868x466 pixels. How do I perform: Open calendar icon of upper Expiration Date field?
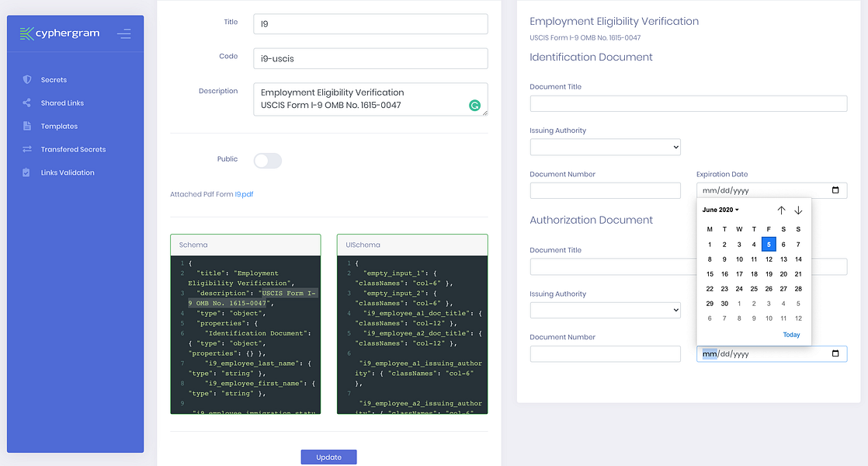tap(835, 190)
